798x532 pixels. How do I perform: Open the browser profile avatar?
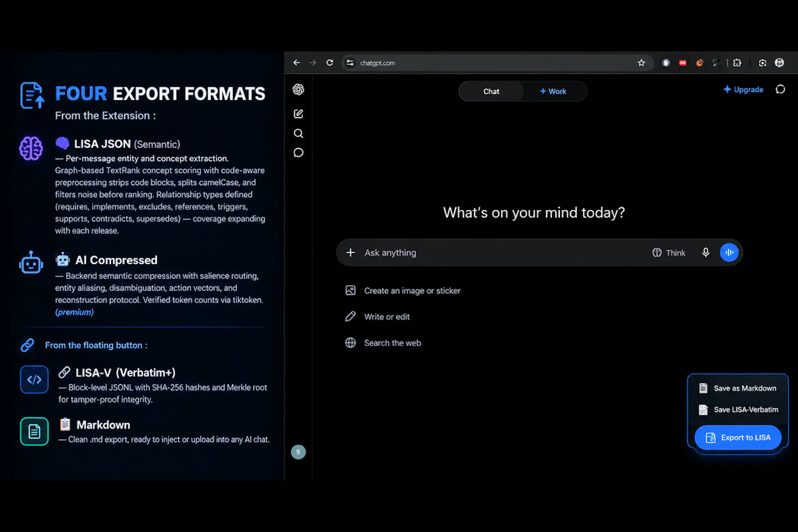tap(780, 63)
